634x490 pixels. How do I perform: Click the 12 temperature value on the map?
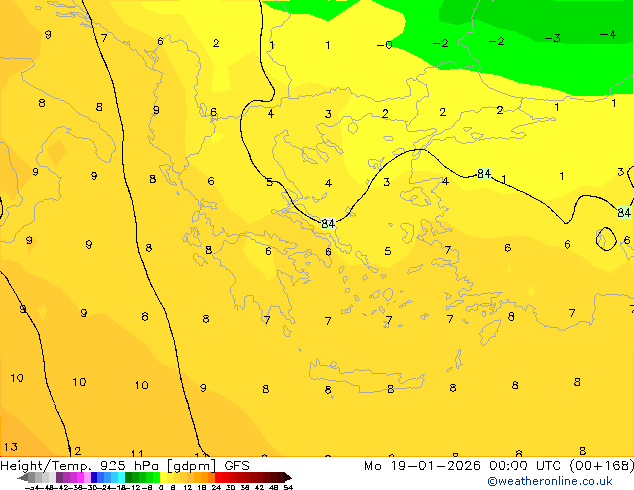[x=74, y=450]
